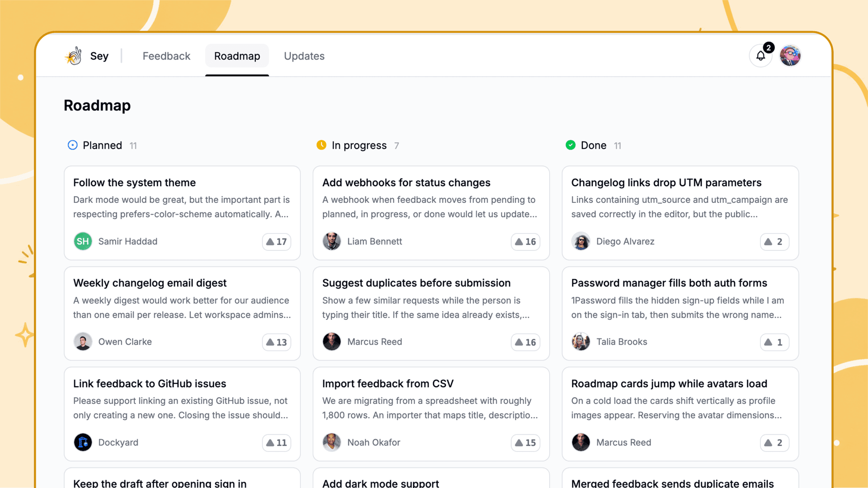Viewport: 868px width, 488px height.
Task: Open the notifications bell
Action: point(761,56)
